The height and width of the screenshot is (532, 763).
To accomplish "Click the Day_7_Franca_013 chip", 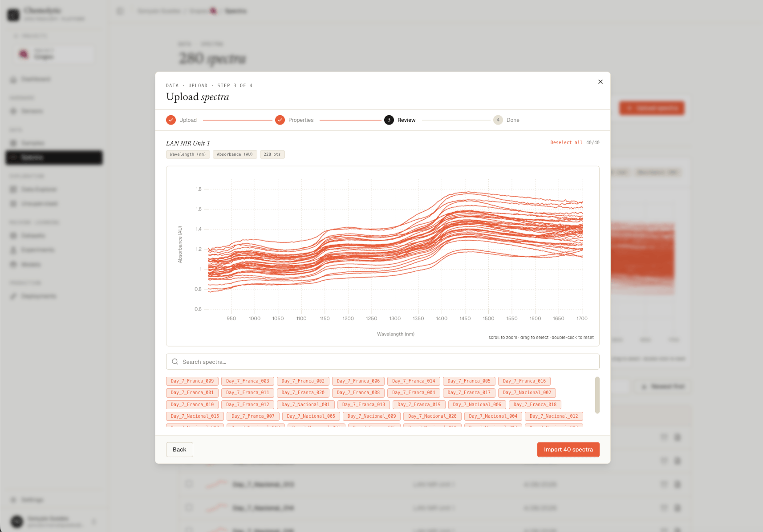I will point(364,405).
